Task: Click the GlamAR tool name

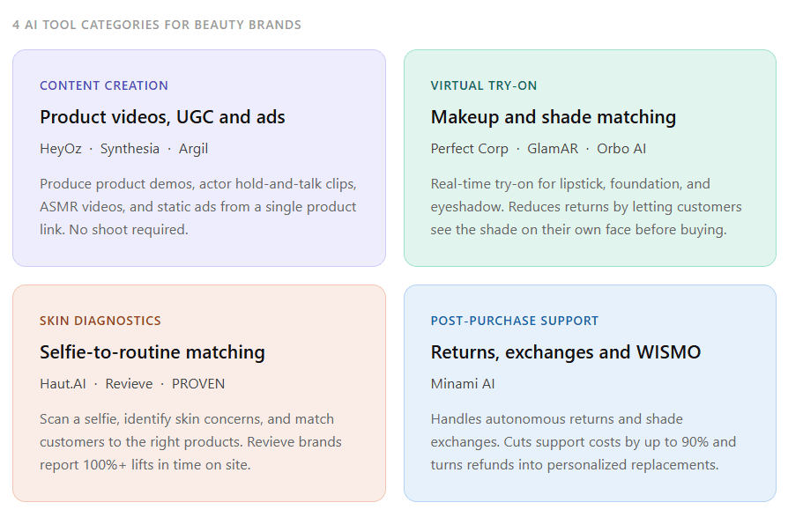Action: tap(553, 149)
